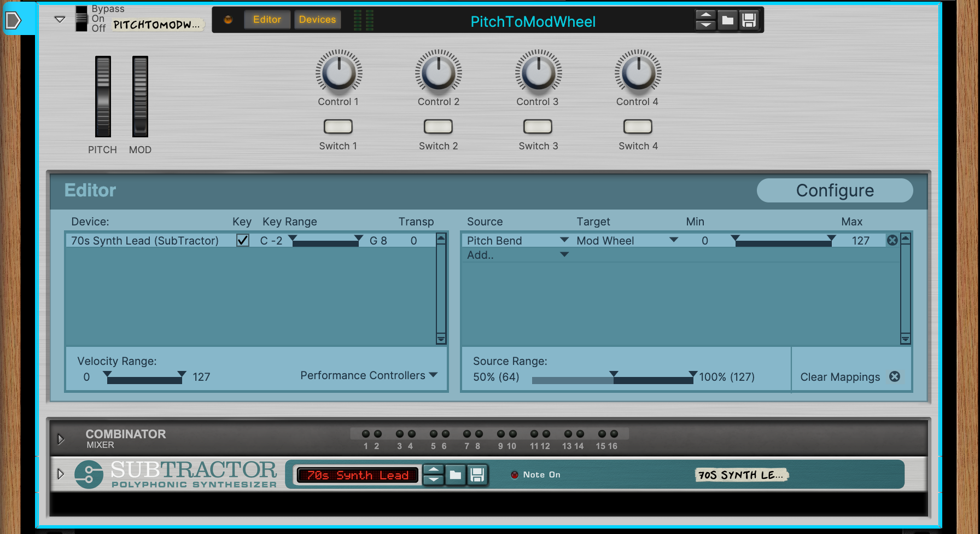Fold the Combinator device with triangle
Viewport: 980px width, 534px height.
(x=60, y=19)
